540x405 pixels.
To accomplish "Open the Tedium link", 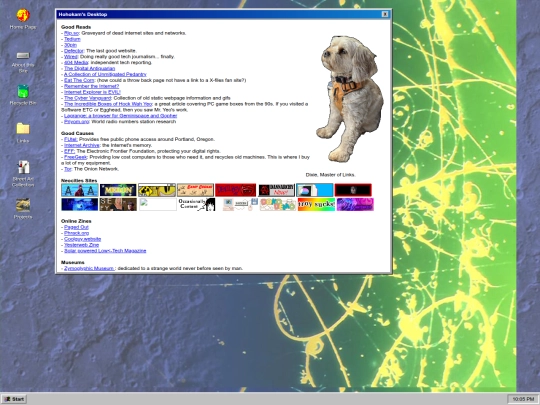I will tap(72, 39).
